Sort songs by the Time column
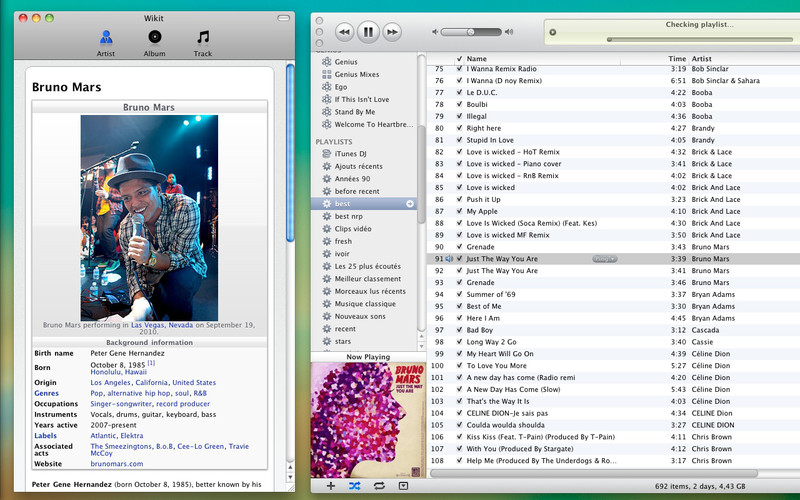This screenshot has width=800, height=500. 677,59
